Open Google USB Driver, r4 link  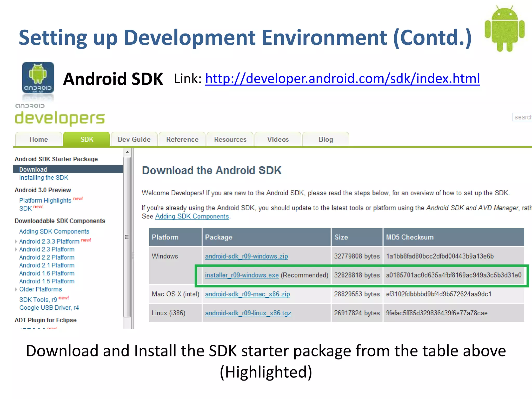pyautogui.click(x=49, y=308)
